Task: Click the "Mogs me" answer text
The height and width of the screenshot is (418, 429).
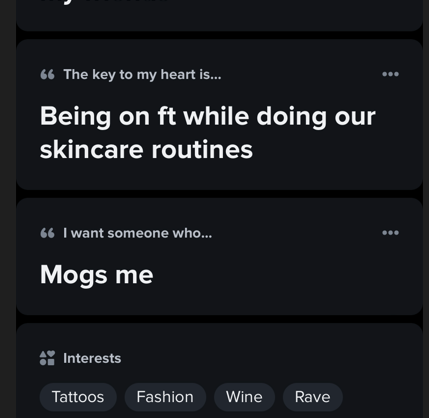Action: click(97, 275)
